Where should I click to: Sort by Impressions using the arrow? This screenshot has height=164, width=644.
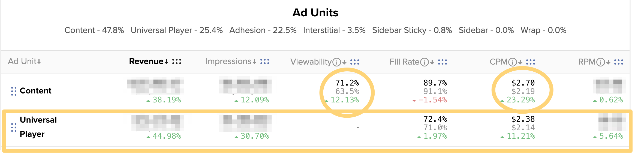tap(254, 62)
